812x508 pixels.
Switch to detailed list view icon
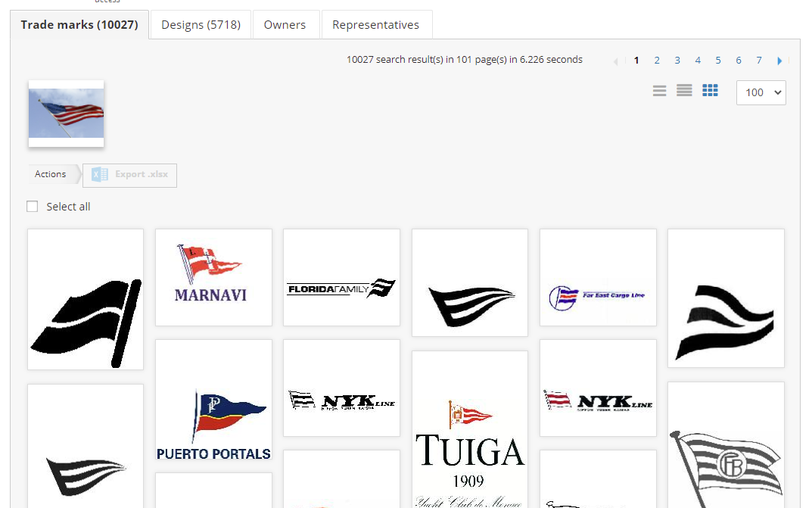[684, 91]
